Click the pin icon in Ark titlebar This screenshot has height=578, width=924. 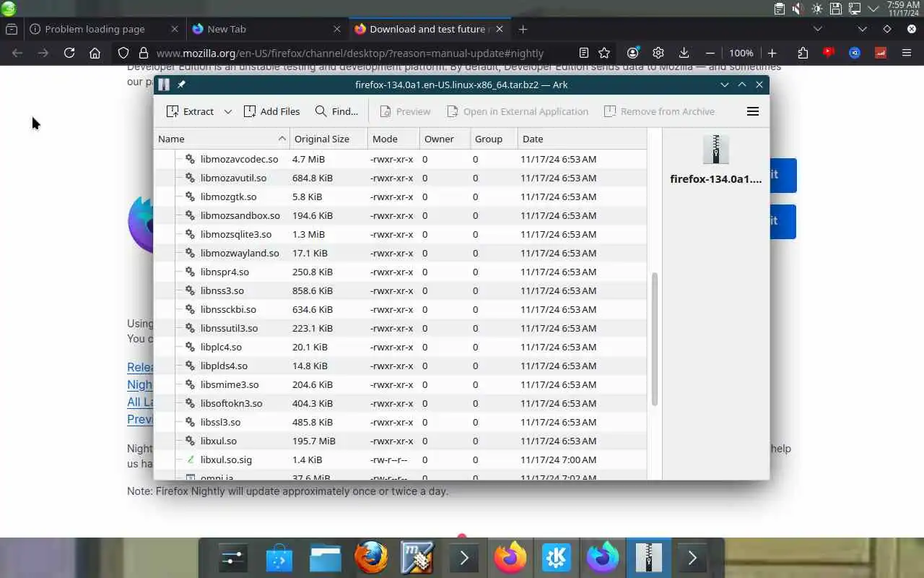(181, 85)
